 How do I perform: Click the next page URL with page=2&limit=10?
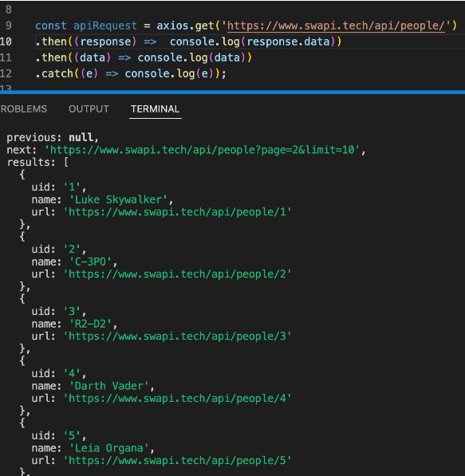(203, 150)
